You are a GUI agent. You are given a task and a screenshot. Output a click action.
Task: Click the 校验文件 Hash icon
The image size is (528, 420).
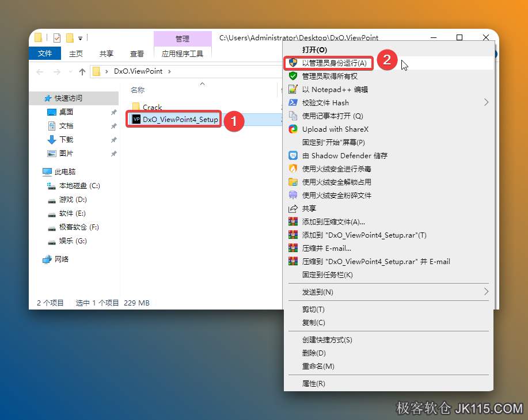tap(293, 102)
